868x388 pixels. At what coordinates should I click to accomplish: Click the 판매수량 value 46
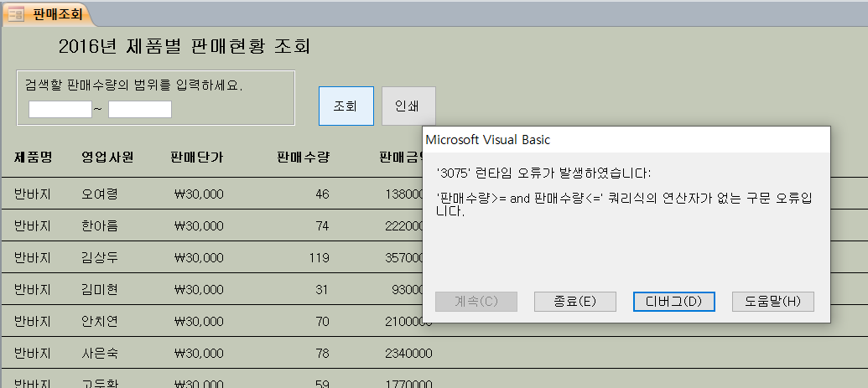[x=322, y=194]
